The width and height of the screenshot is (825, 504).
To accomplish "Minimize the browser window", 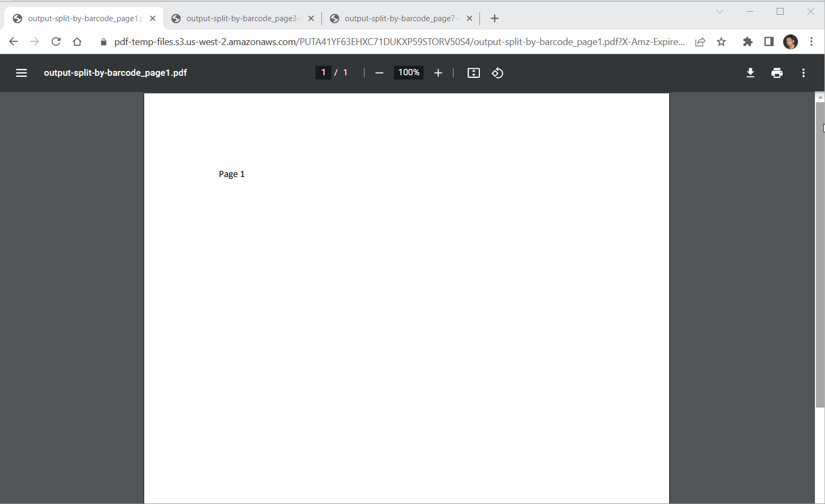I will pyautogui.click(x=750, y=12).
